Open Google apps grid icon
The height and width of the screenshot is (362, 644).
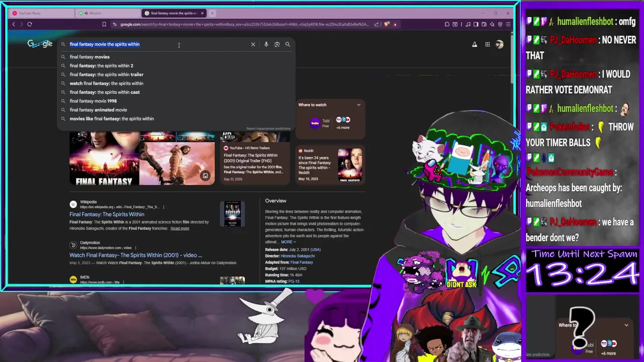487,44
